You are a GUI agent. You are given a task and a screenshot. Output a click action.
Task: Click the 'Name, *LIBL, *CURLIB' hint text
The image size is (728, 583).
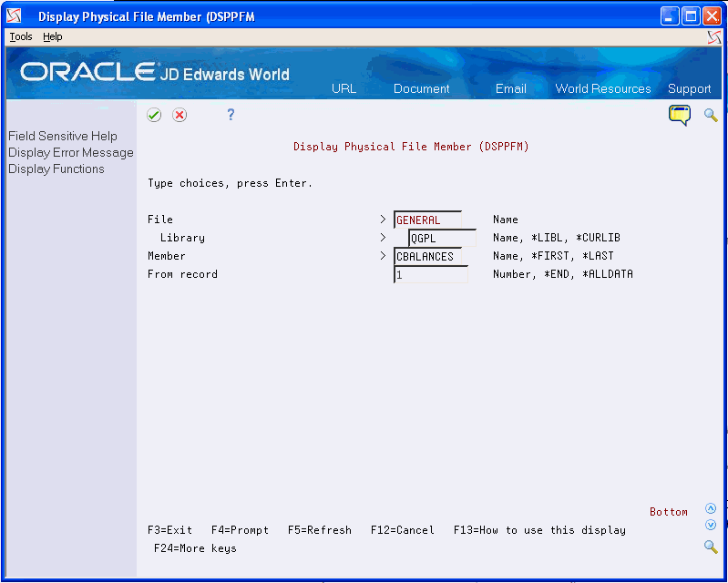click(557, 238)
